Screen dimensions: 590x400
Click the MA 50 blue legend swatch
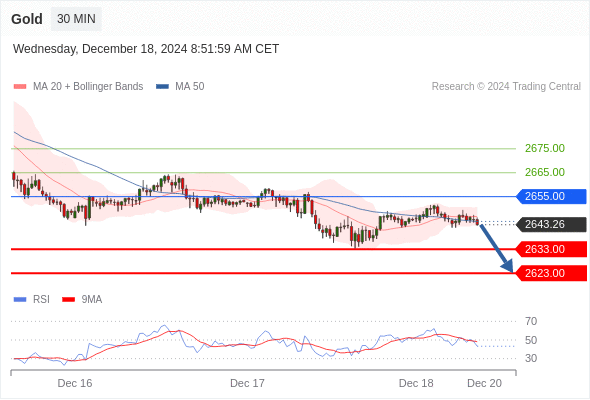162,87
